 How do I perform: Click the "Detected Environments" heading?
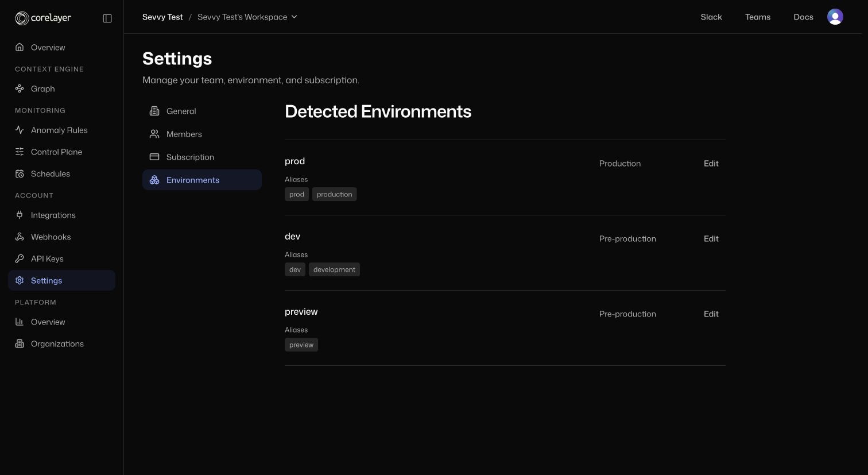(x=378, y=111)
